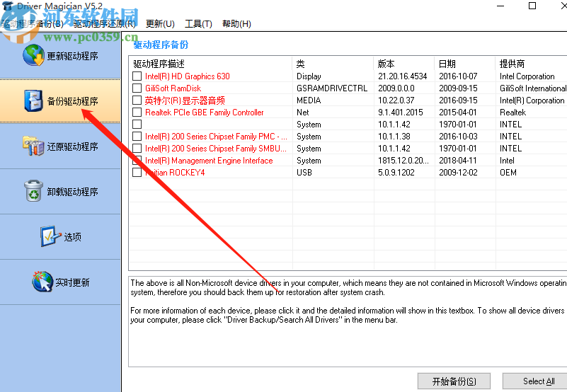567x392 pixels.
Task: Click the Backup Drivers cabinet icon
Action: (x=34, y=100)
